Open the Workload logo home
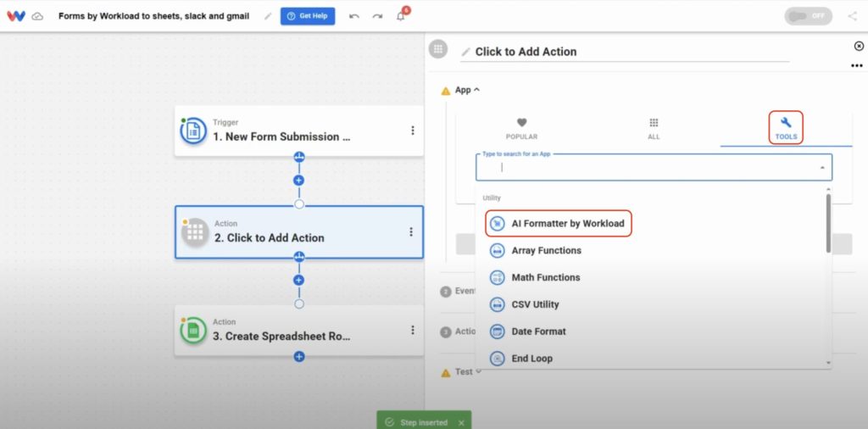 pos(16,16)
